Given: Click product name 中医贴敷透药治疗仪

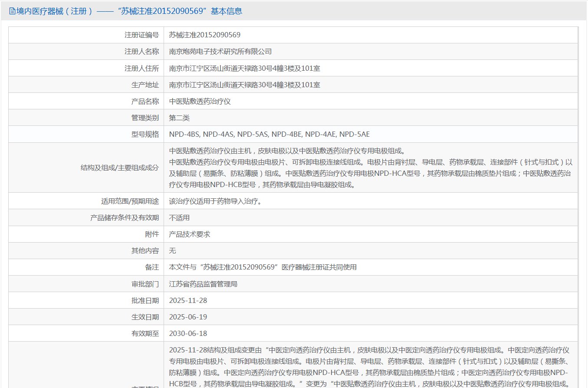Looking at the screenshot, I should point(200,101).
